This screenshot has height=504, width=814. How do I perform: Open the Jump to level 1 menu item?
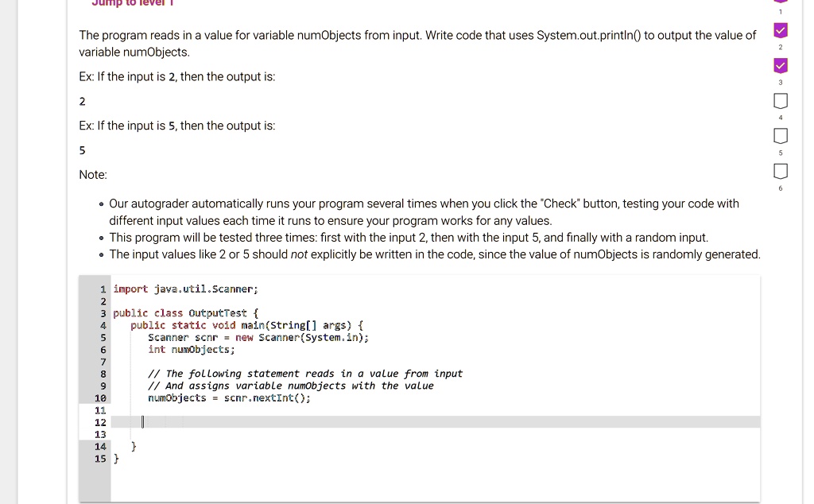(131, 3)
